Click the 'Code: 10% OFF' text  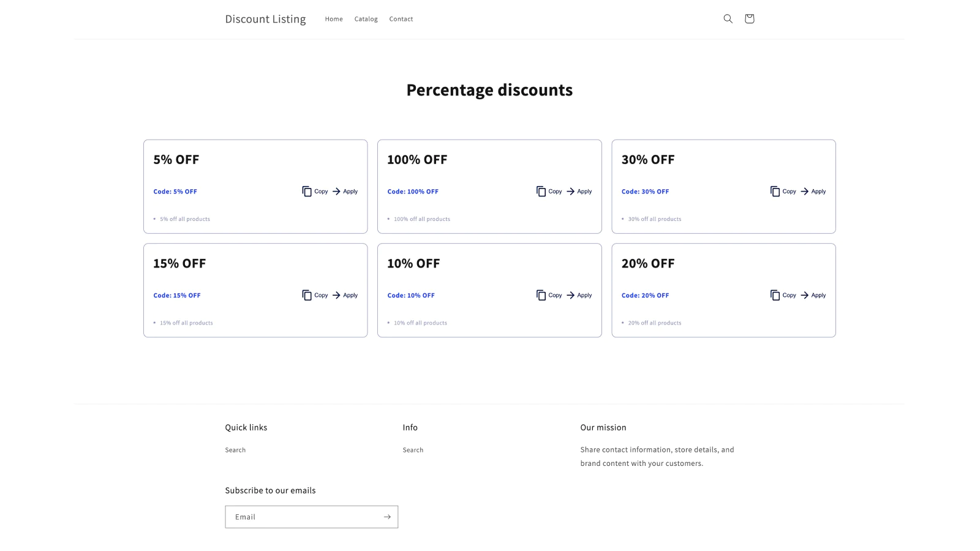tap(411, 295)
